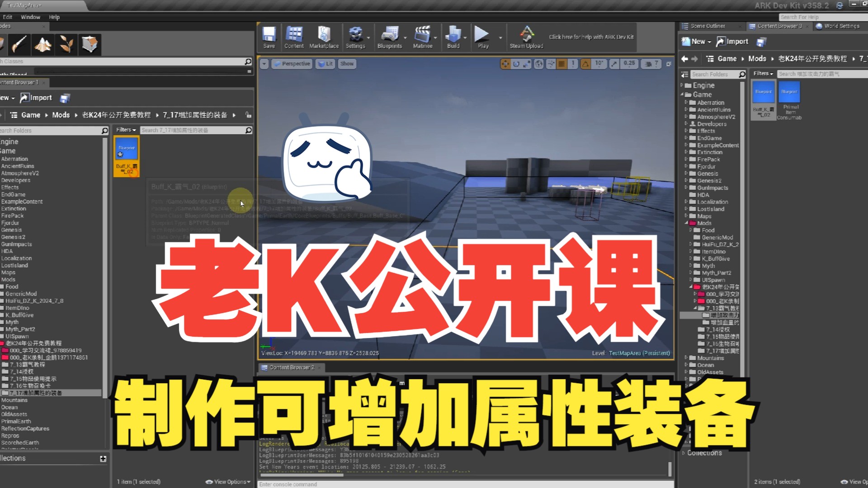Click the Import button in Content Browser 3

[733, 41]
